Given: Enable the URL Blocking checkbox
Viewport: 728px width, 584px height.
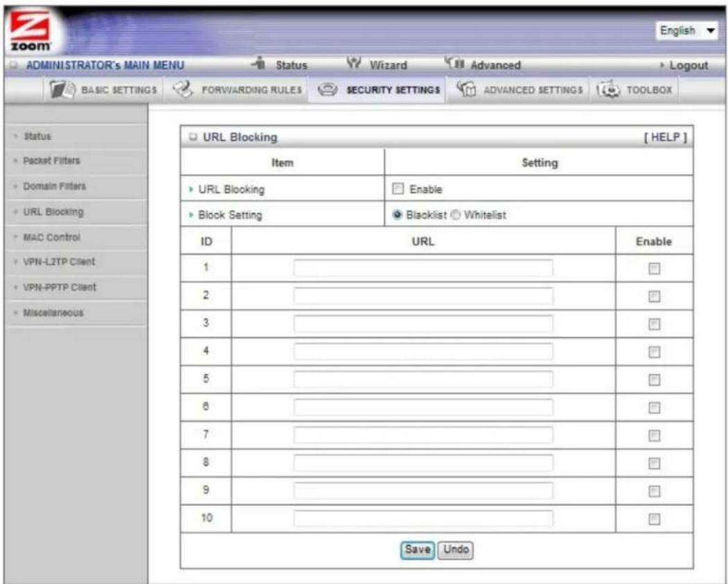Looking at the screenshot, I should pos(398,188).
